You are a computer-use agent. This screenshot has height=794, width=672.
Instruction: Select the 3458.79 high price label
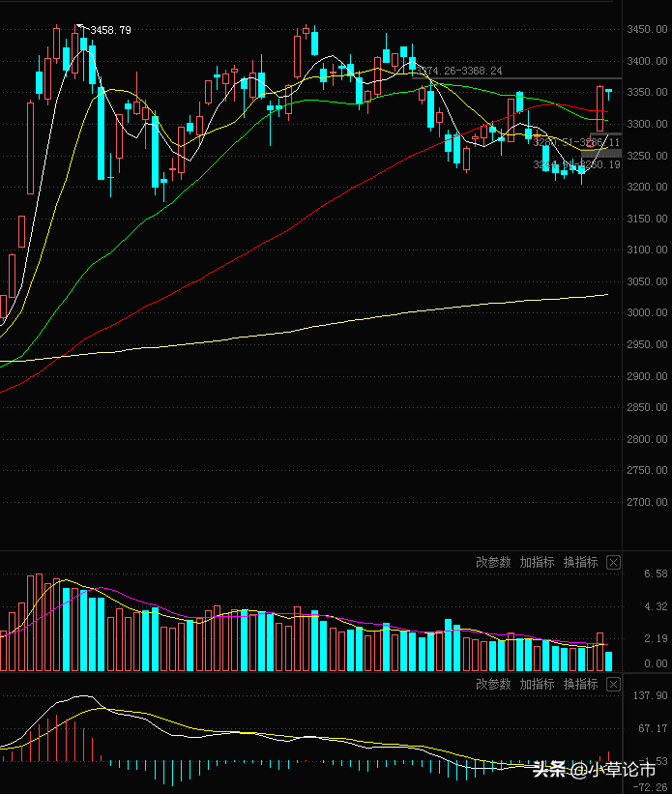(x=110, y=30)
